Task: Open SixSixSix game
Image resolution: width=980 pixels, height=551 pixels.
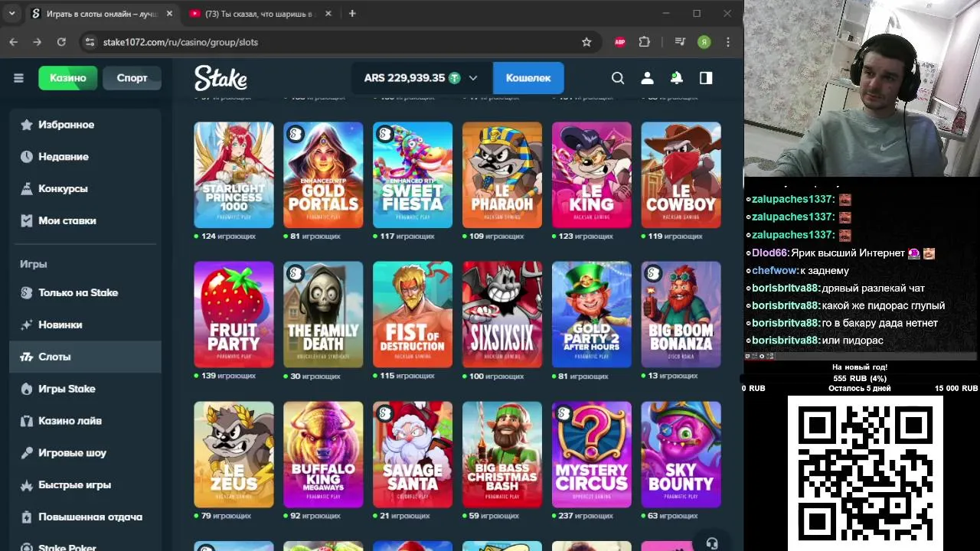Action: click(502, 315)
